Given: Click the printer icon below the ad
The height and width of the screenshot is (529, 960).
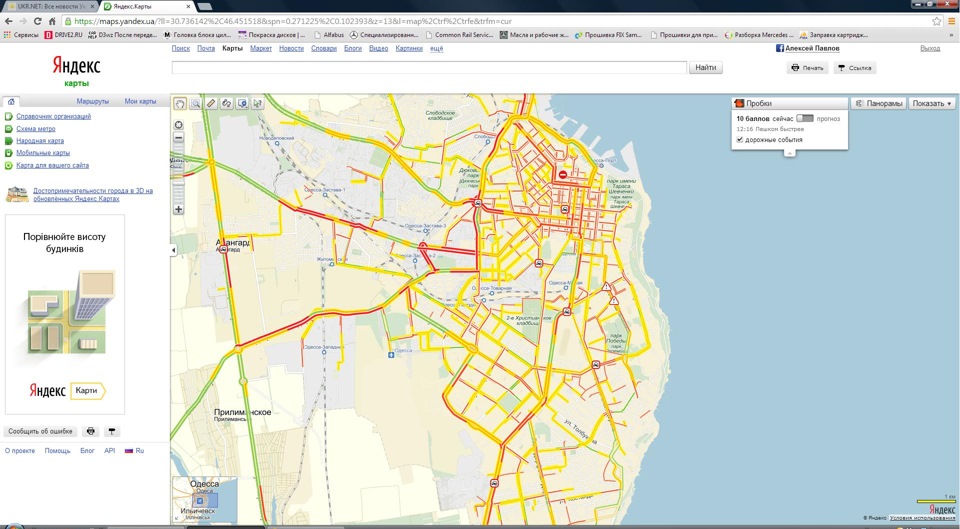Looking at the screenshot, I should [x=91, y=431].
